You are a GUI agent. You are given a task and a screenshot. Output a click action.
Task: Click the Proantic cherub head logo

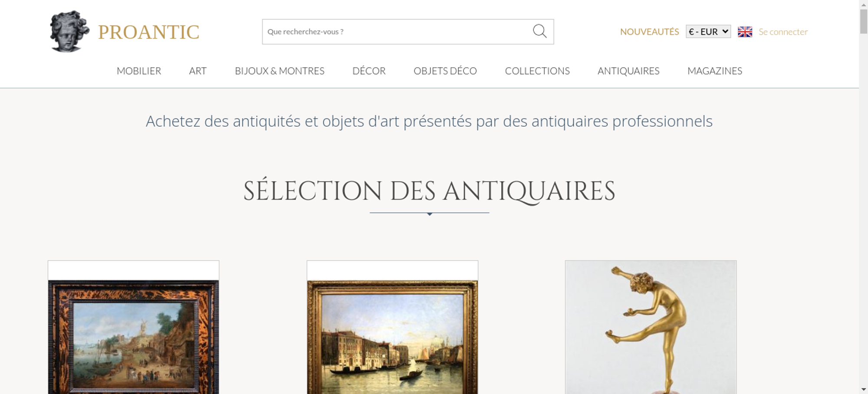(x=69, y=31)
